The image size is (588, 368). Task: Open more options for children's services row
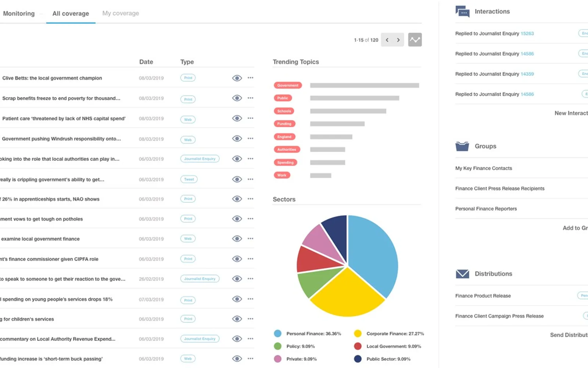coord(251,319)
